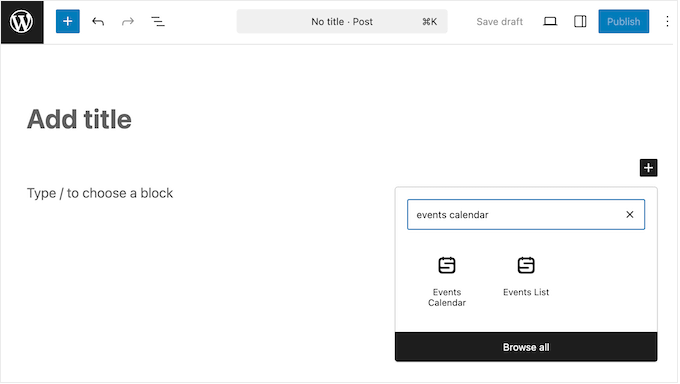The height and width of the screenshot is (384, 680).
Task: Open the Options three-dots menu
Action: [667, 21]
